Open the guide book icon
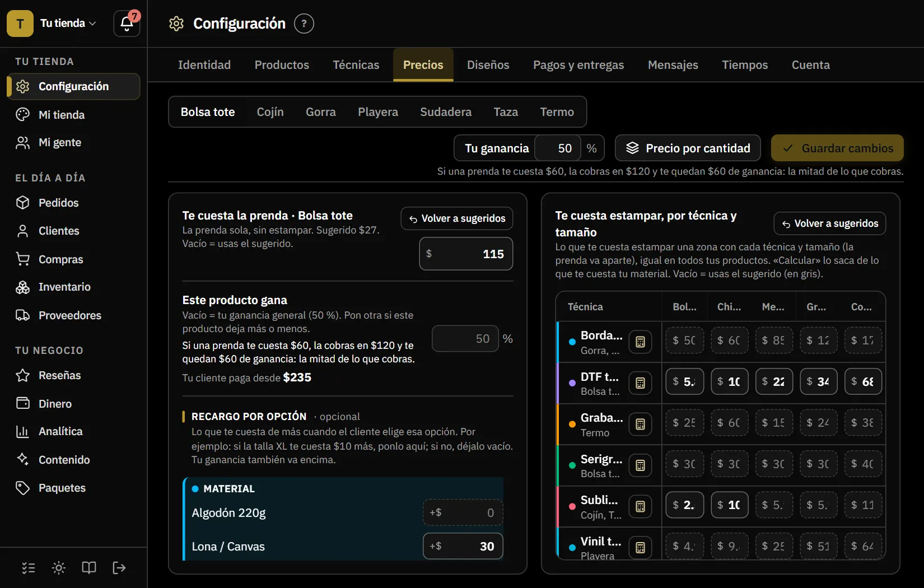Image resolution: width=924 pixels, height=588 pixels. coord(89,568)
